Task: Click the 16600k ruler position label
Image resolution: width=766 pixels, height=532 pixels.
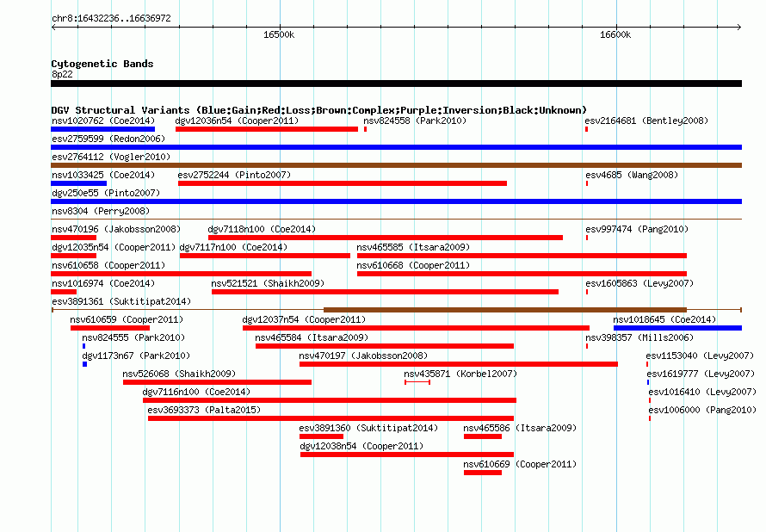Action: point(615,34)
